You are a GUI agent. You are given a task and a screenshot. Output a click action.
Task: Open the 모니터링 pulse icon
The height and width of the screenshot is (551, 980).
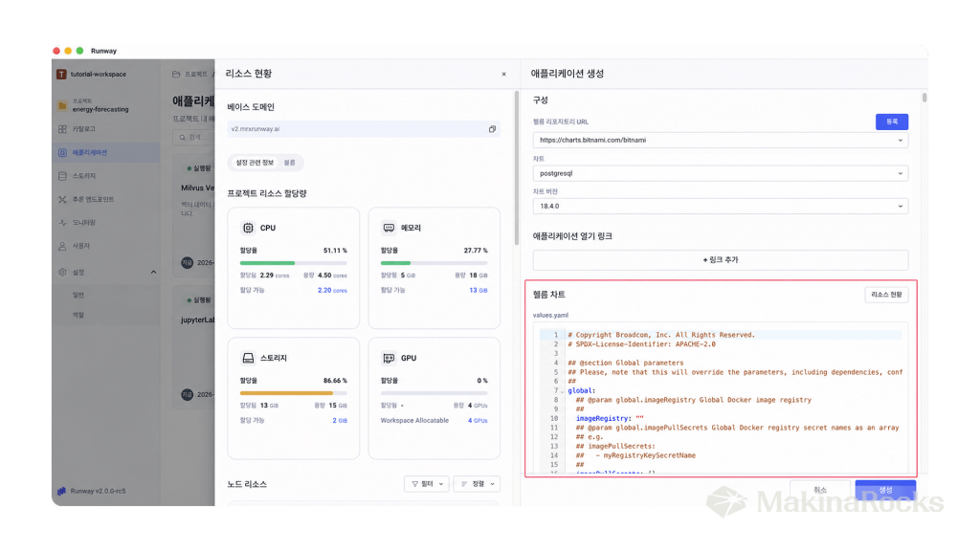point(62,222)
